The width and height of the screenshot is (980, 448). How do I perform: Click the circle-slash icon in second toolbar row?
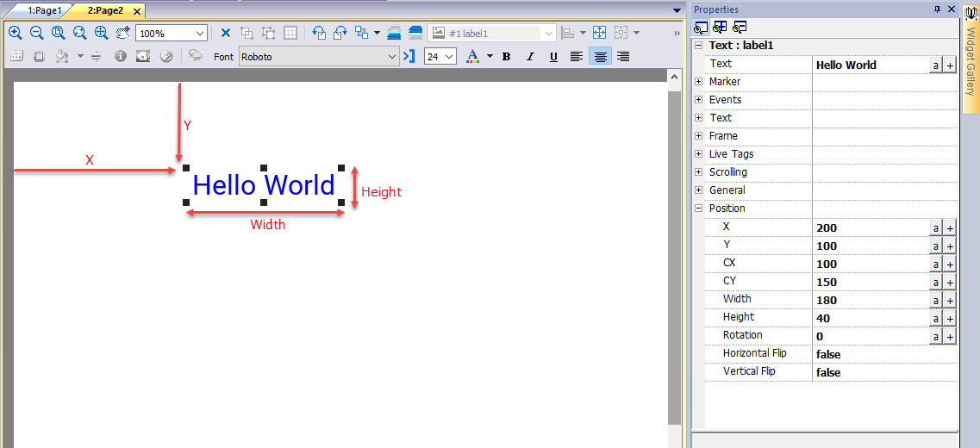coord(165,56)
